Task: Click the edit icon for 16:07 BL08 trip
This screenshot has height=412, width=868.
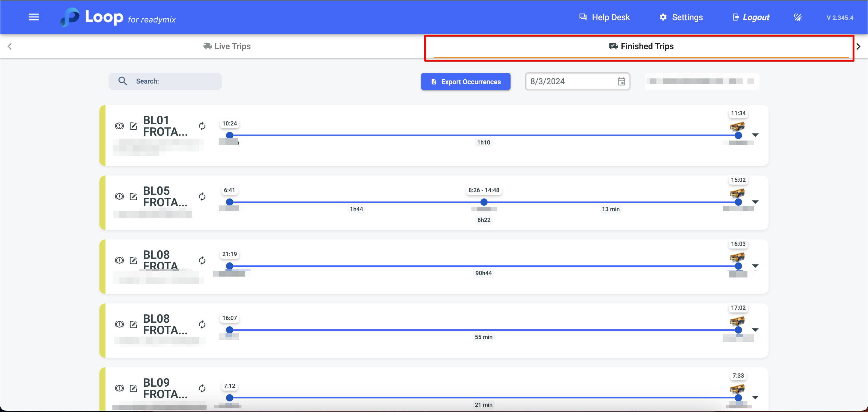Action: 134,324
